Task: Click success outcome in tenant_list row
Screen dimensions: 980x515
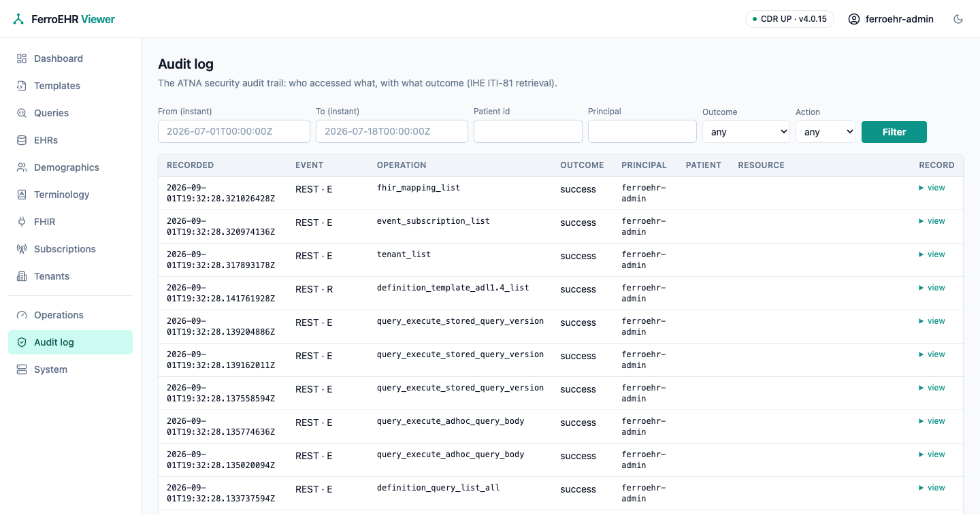Action: coord(578,256)
